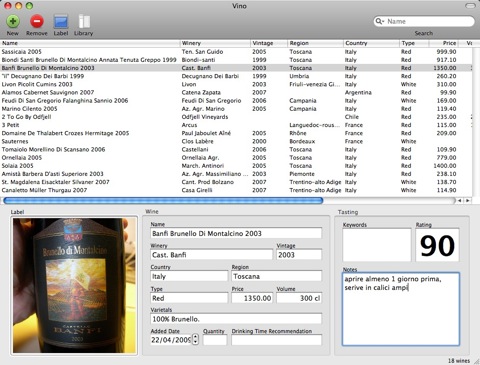
Task: Click the Quantity field
Action: pos(215,340)
